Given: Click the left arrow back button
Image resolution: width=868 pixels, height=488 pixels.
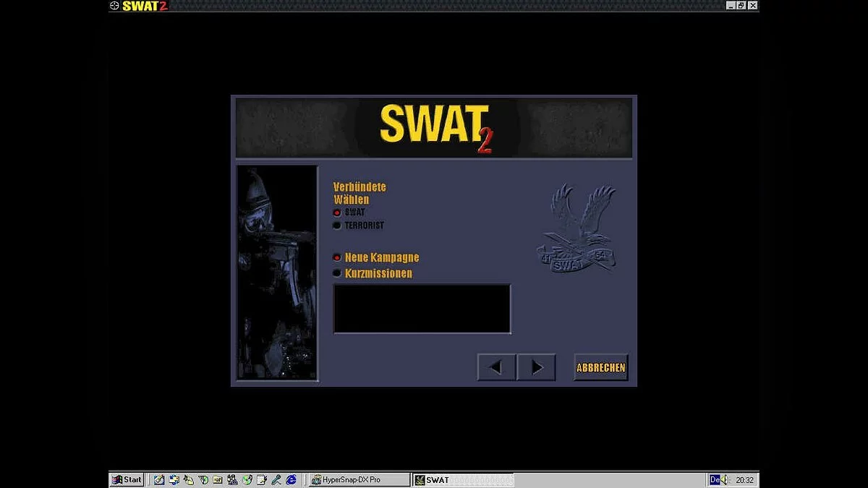Looking at the screenshot, I should [496, 367].
